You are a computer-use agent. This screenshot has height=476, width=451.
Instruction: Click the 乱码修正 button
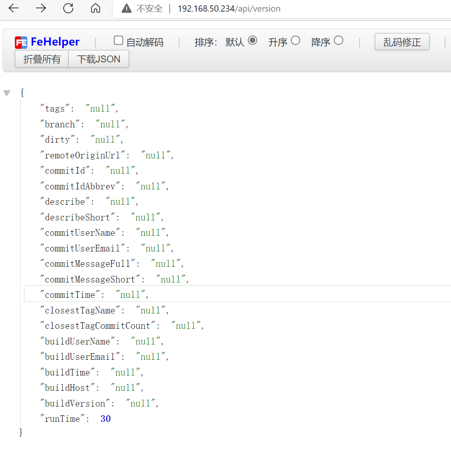coord(402,41)
